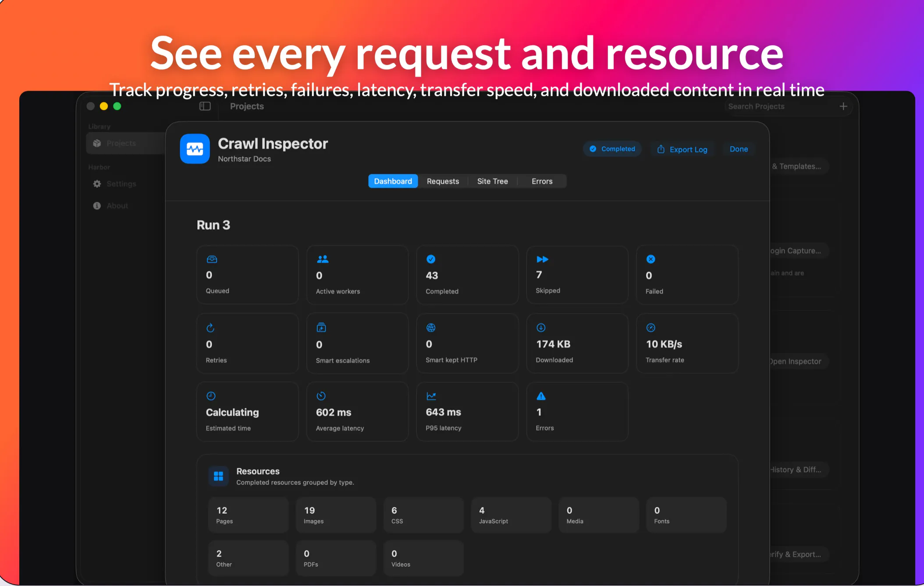This screenshot has height=586, width=924.
Task: Click the Errors warning triangle icon
Action: 541,396
